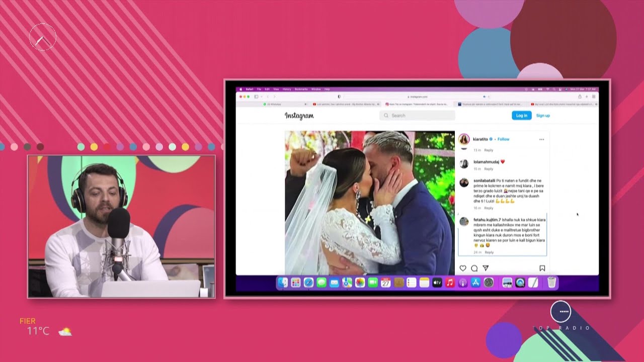The width and height of the screenshot is (644, 362).
Task: Click the Sign up link
Action: [x=543, y=116]
